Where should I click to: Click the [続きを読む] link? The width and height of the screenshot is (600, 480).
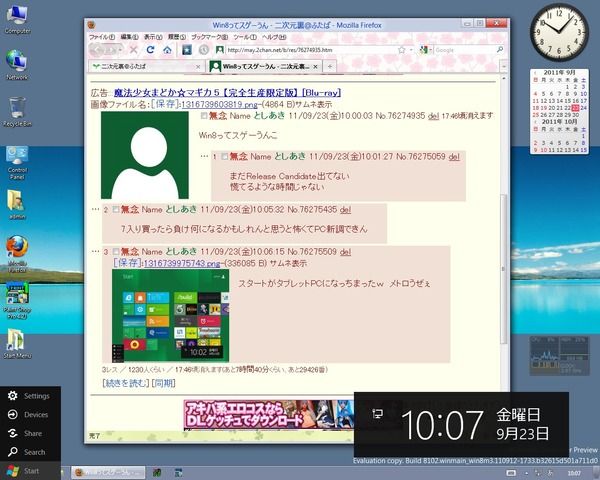126,383
